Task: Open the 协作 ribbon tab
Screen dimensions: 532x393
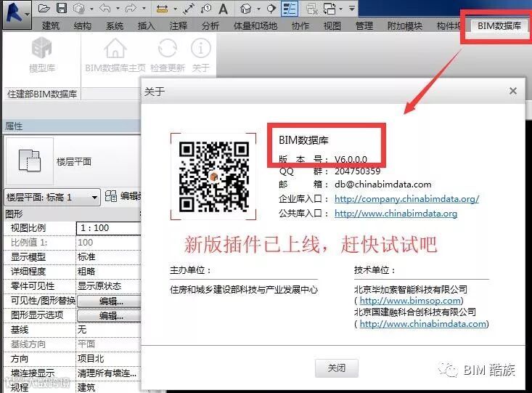Action: point(300,26)
